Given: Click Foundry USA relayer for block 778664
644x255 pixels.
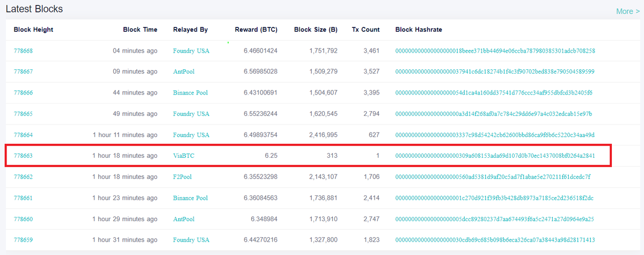Looking at the screenshot, I should pos(191,135).
